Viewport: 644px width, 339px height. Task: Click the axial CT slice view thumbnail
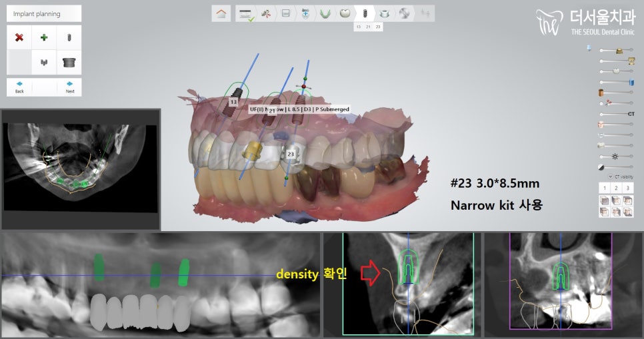point(80,169)
